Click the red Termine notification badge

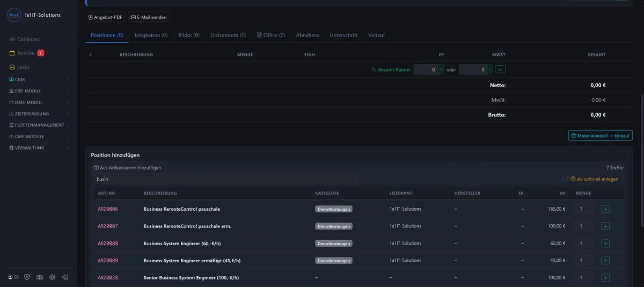[x=41, y=53]
